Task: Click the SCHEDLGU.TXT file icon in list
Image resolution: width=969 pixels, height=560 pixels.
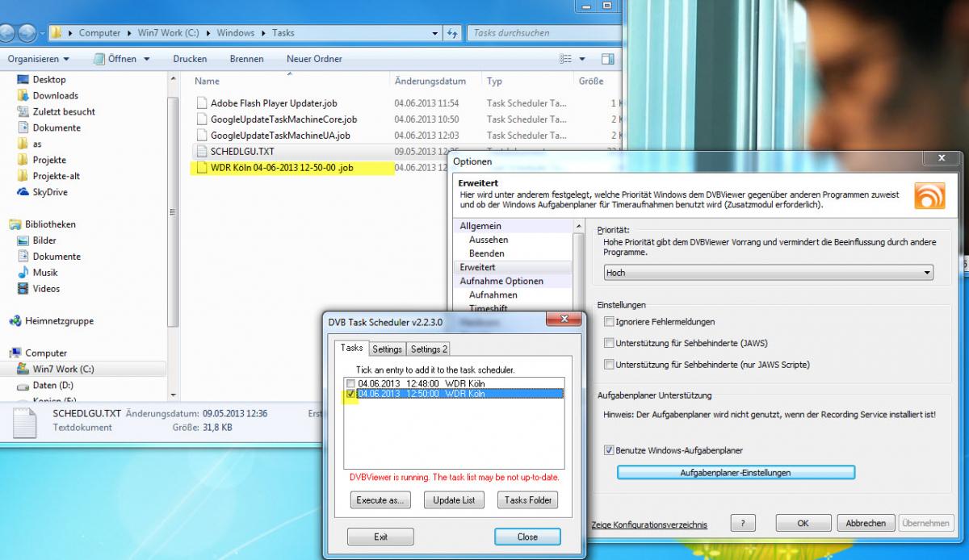Action: tap(203, 152)
